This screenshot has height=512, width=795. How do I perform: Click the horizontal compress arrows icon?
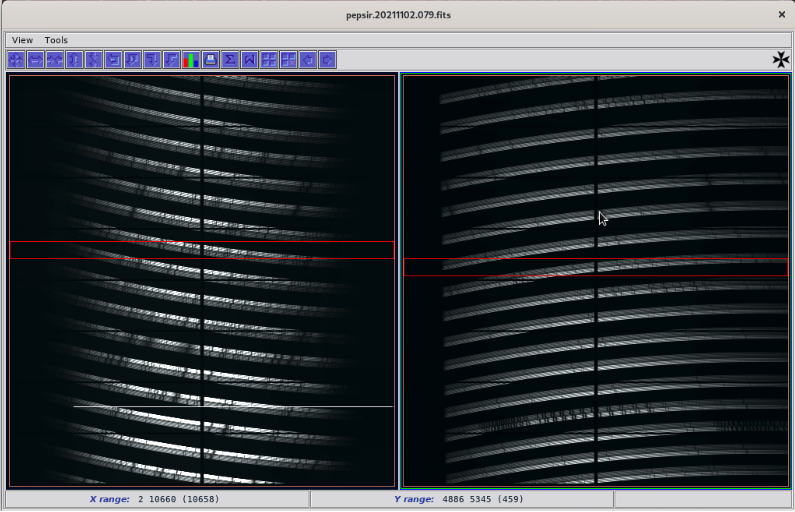click(x=55, y=60)
